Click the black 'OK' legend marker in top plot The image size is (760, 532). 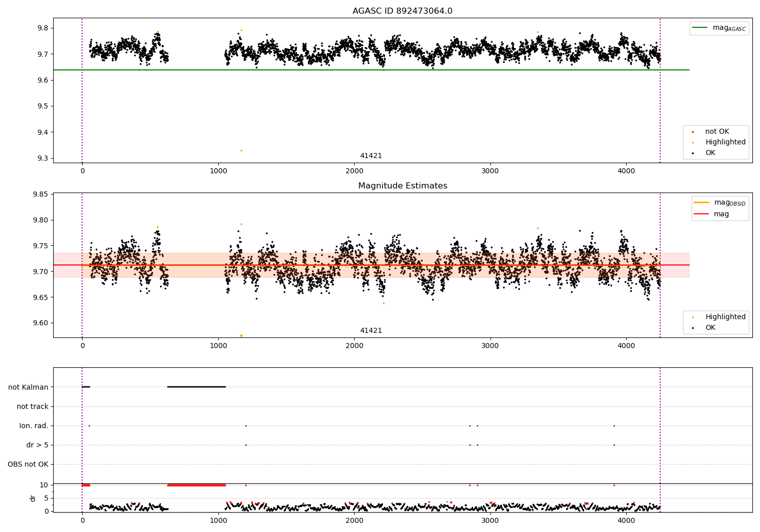click(693, 153)
